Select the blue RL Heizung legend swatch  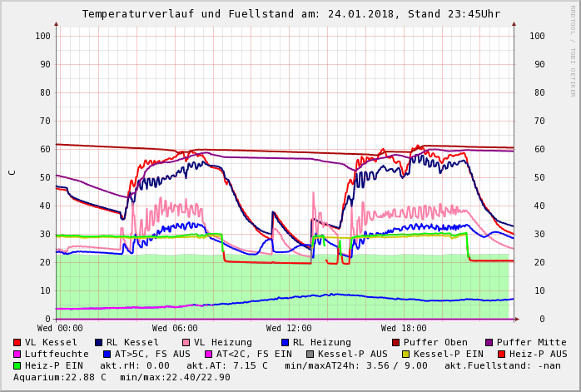(x=285, y=342)
